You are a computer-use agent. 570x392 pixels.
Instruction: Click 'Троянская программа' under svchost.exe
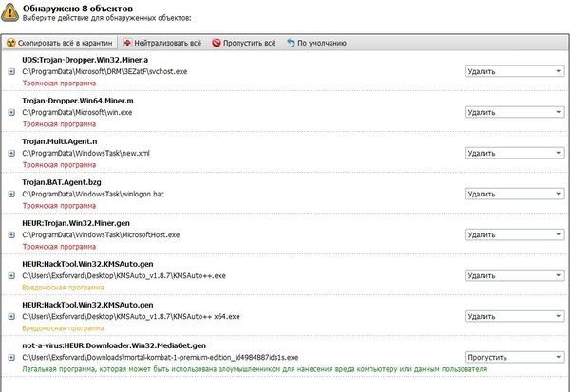[59, 84]
